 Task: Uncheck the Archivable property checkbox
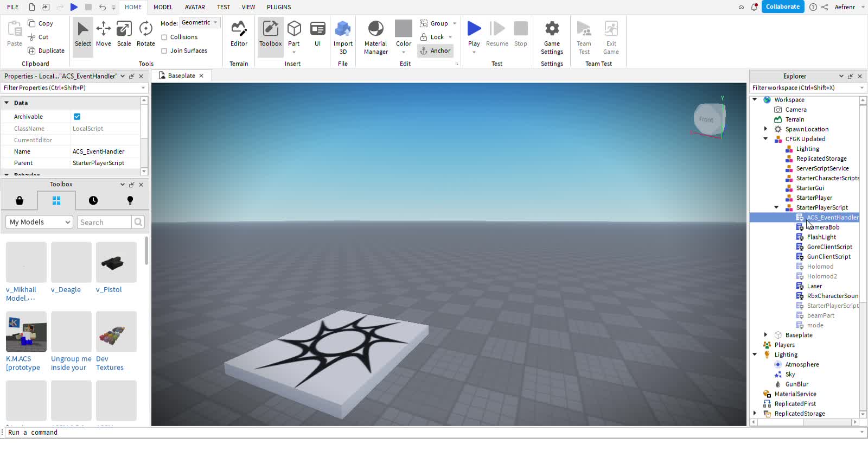[77, 117]
